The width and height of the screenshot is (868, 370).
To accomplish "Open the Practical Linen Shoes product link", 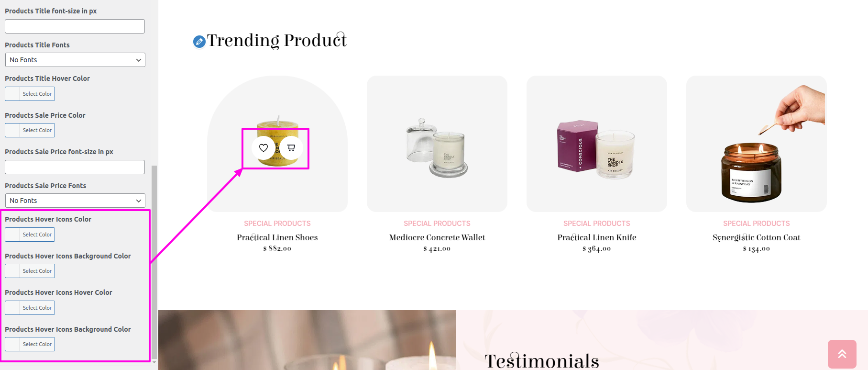I will [277, 237].
